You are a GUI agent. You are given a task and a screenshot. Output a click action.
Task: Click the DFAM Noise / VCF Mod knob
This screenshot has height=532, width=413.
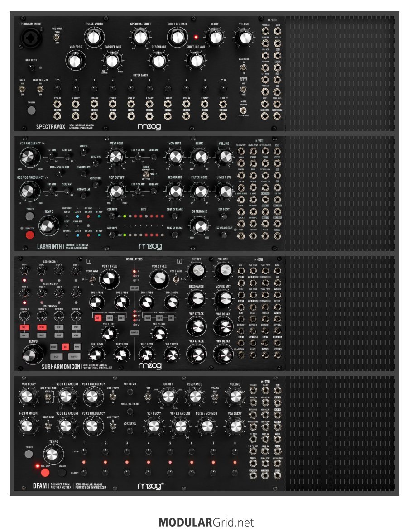tap(207, 427)
